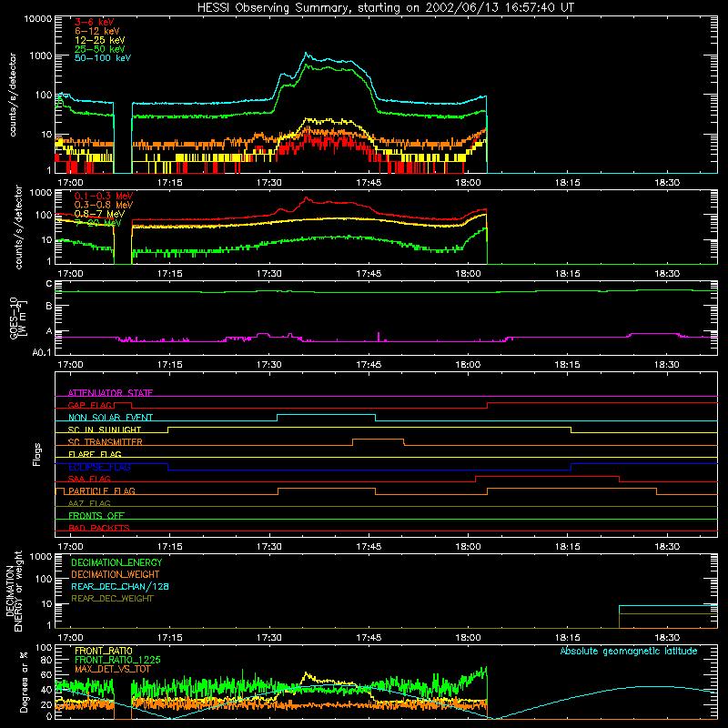Click the cyan 50-100 keV curve peak
Screen dimensions: 728x728
pyautogui.click(x=306, y=54)
